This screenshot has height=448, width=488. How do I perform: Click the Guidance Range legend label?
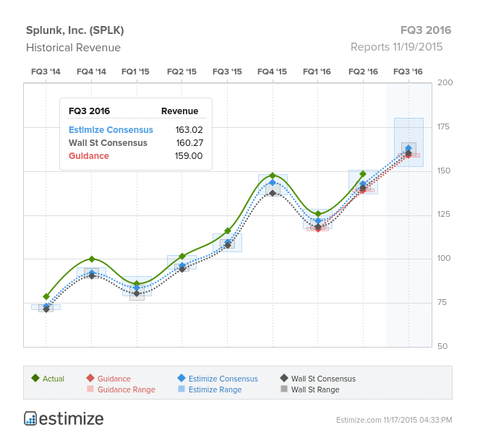(x=127, y=389)
